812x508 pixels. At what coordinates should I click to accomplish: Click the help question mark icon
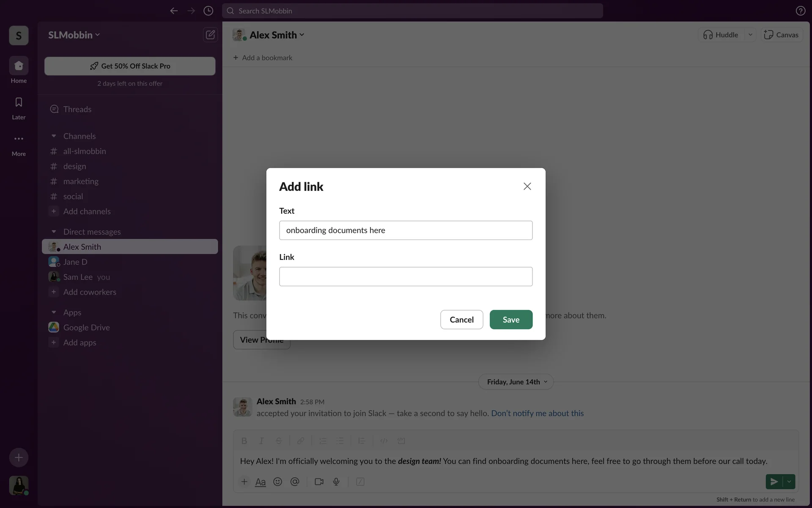click(x=800, y=11)
